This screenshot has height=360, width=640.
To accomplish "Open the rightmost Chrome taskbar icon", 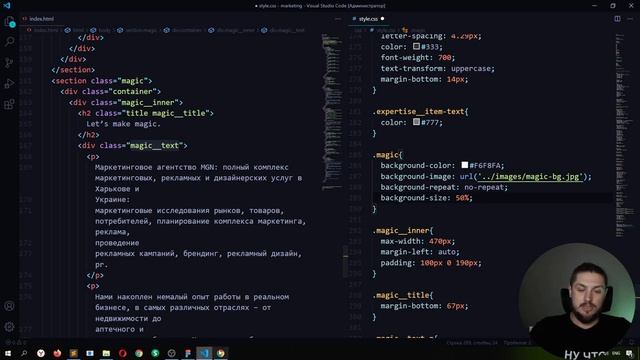I will click(220, 353).
